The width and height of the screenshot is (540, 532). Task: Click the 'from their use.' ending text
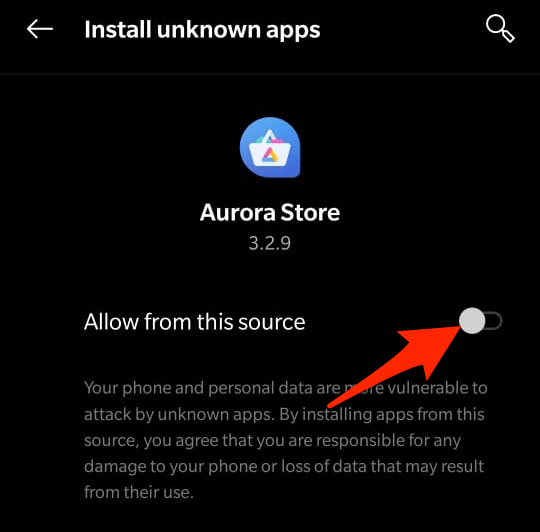(x=139, y=492)
